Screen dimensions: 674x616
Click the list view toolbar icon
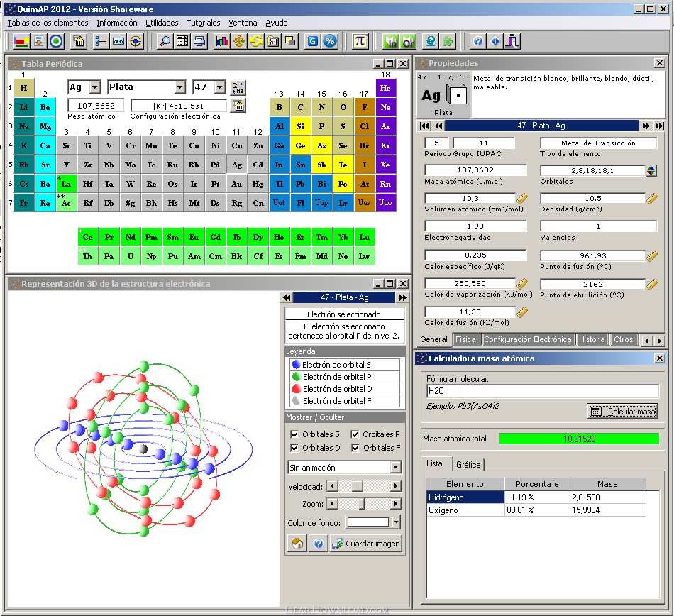(101, 41)
